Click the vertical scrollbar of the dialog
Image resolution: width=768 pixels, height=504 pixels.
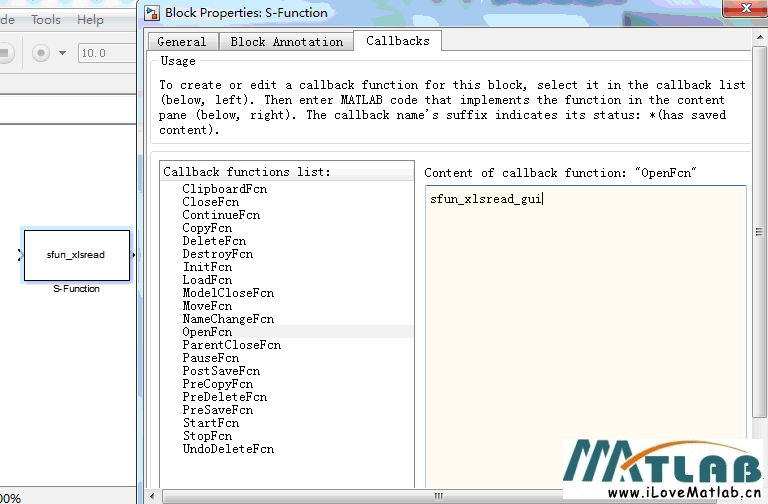(x=760, y=232)
